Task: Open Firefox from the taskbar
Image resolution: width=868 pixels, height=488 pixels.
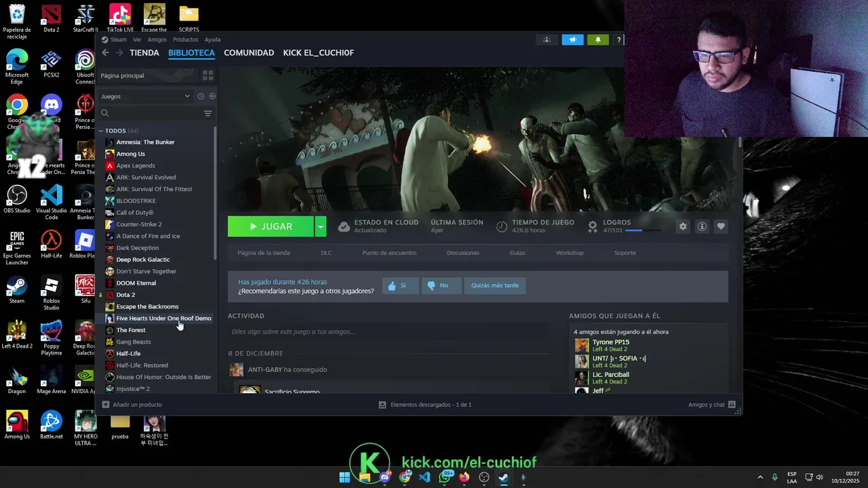Action: click(464, 477)
